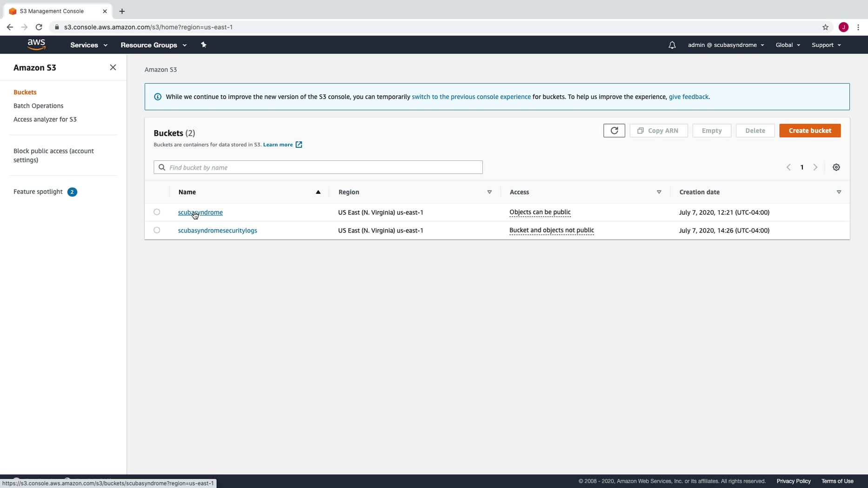Reload the browser page
The image size is (868, 488).
pos(39,27)
